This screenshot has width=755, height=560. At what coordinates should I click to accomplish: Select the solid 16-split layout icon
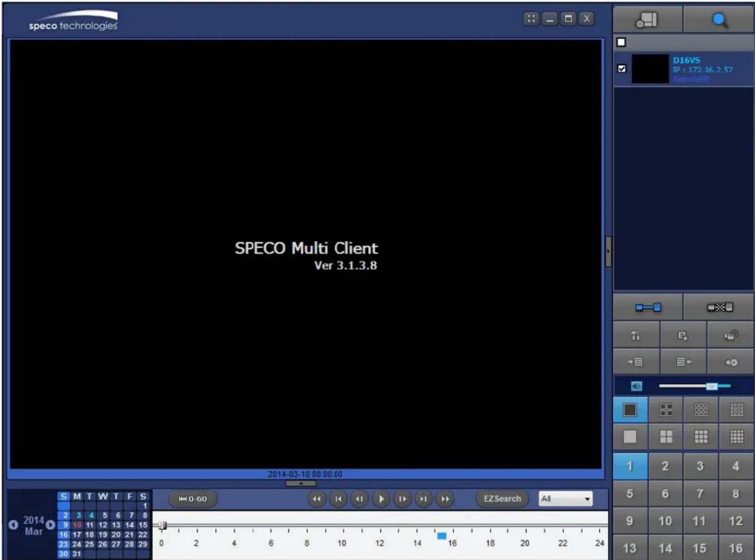pyautogui.click(x=736, y=436)
